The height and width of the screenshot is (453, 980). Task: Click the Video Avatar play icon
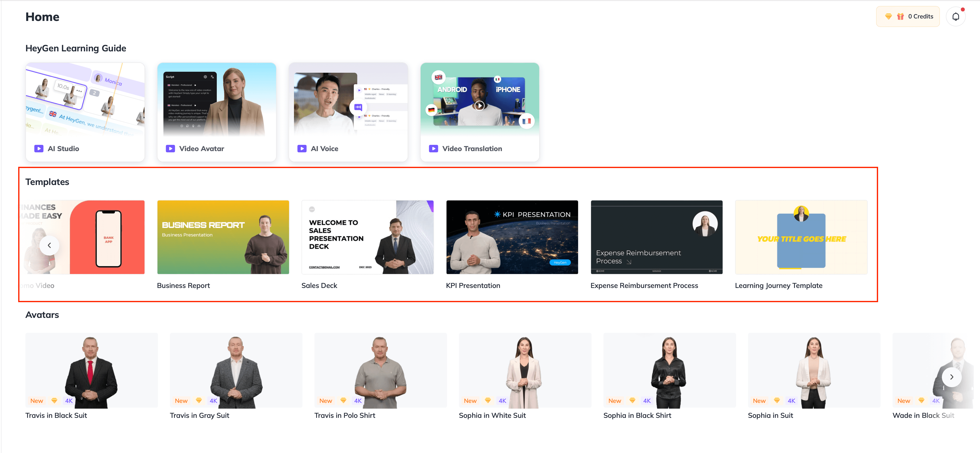pos(170,148)
